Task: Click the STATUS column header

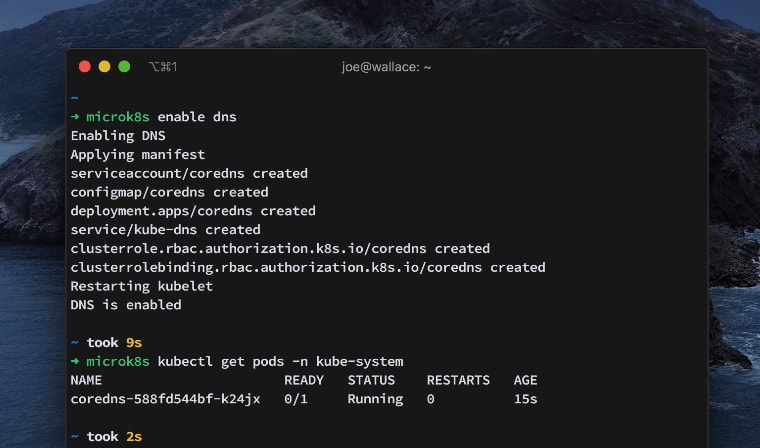Action: [x=371, y=380]
